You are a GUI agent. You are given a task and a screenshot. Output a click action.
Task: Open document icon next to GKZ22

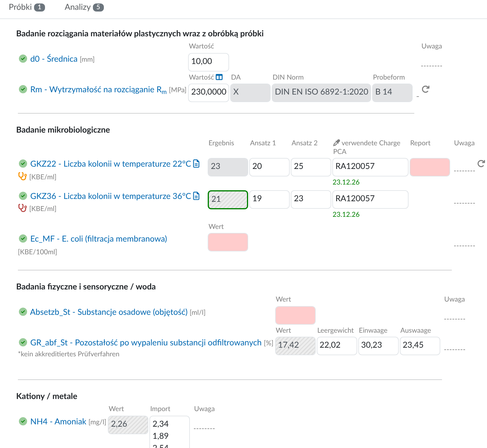coord(196,163)
